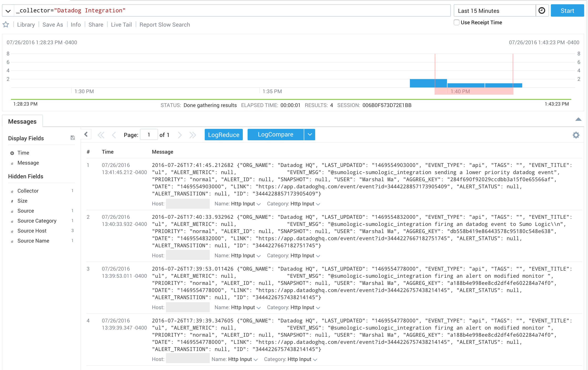The height and width of the screenshot is (370, 588).
Task: Expand the LogCompare options dropdown arrow
Action: (310, 134)
